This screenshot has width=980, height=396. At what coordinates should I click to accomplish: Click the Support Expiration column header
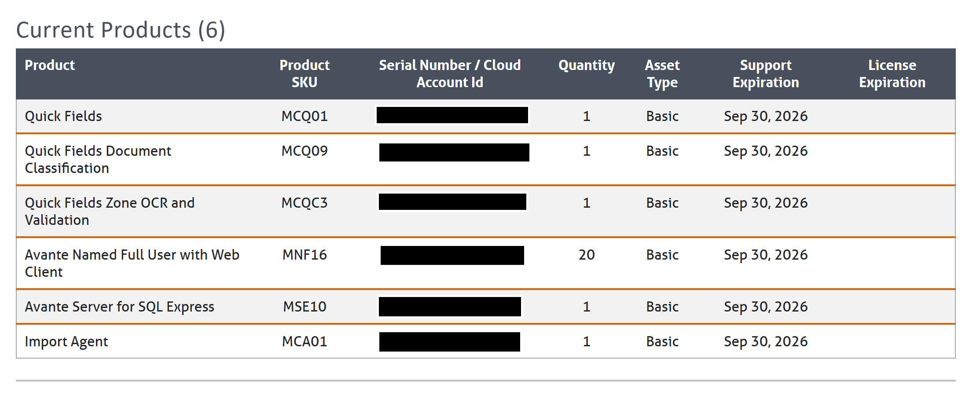point(765,73)
